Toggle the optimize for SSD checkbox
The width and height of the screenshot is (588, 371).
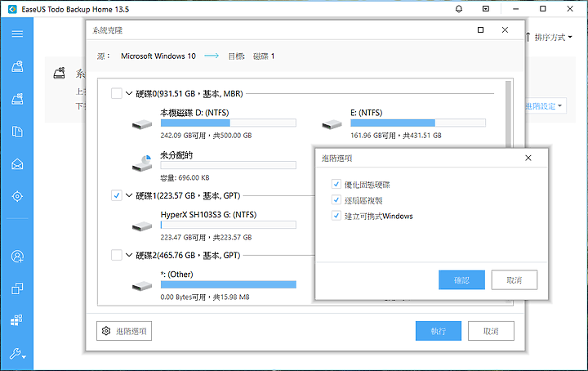[x=336, y=184]
